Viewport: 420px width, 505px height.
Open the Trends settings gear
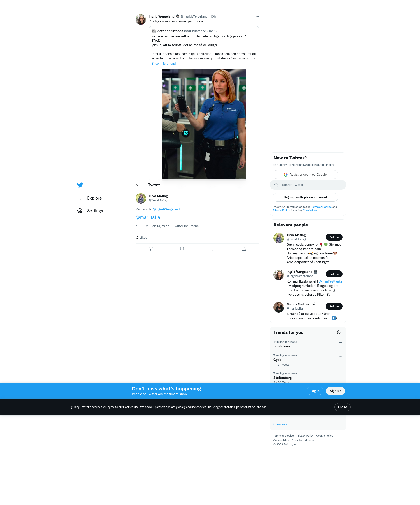pyautogui.click(x=339, y=332)
